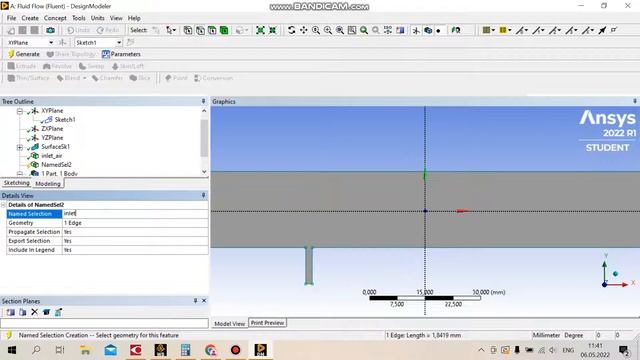
Task: Click the Tree Outline vertical scrollbar
Action: coord(204,139)
